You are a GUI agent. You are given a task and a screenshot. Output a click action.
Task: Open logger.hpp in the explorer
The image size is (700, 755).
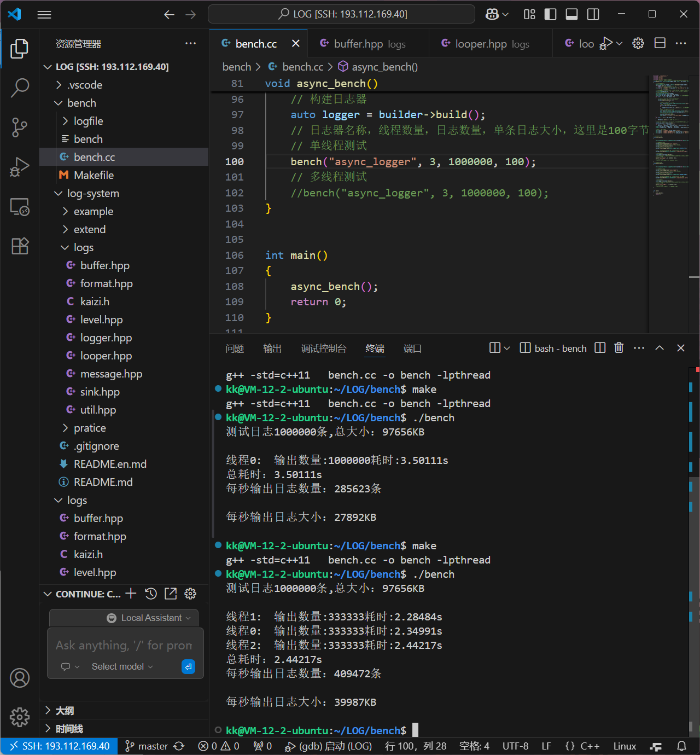[124, 338]
